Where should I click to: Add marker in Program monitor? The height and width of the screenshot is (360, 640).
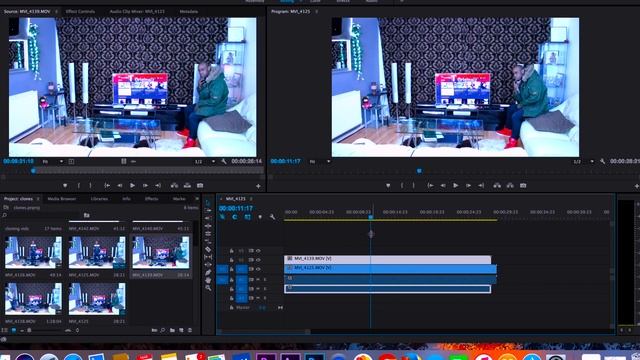[388, 185]
